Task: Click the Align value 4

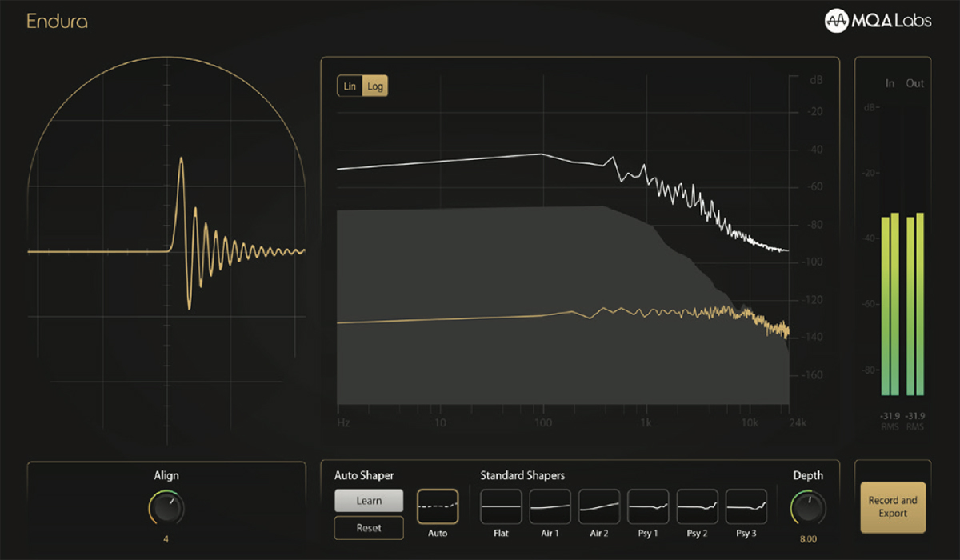Action: [x=166, y=539]
